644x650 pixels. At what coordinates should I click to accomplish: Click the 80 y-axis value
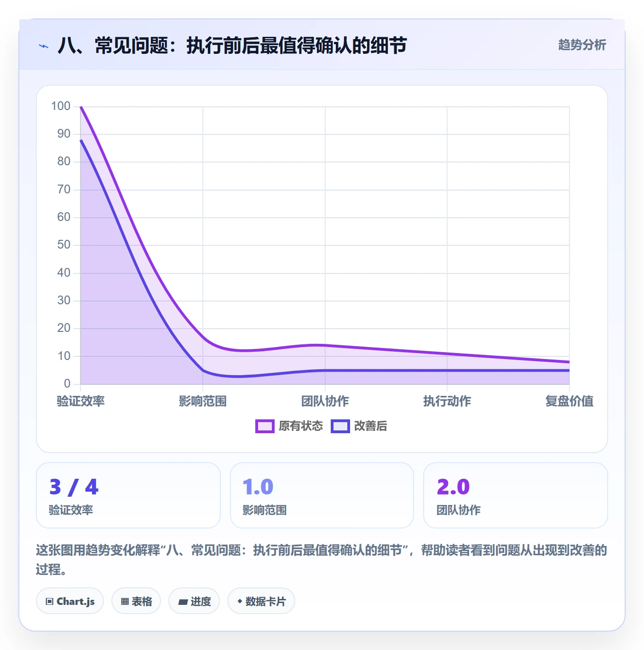[64, 162]
